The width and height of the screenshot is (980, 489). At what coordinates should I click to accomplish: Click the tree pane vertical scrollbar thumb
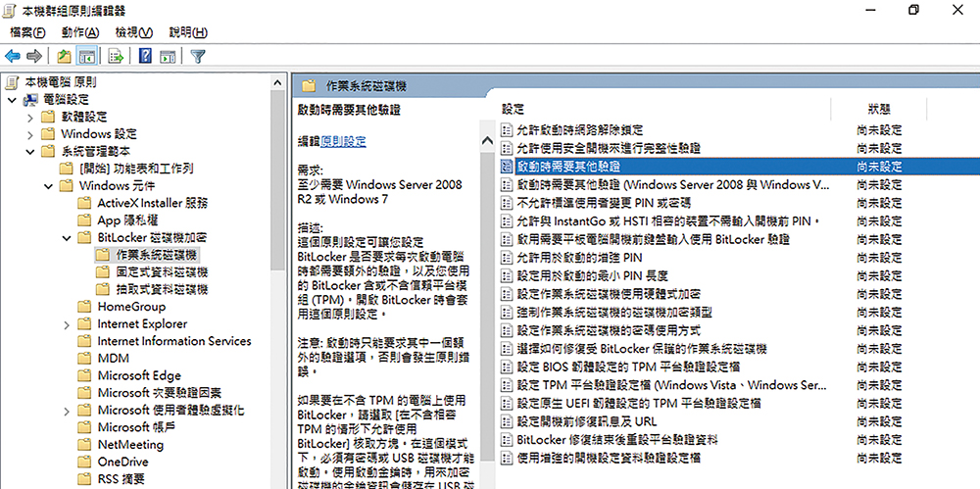[x=278, y=180]
